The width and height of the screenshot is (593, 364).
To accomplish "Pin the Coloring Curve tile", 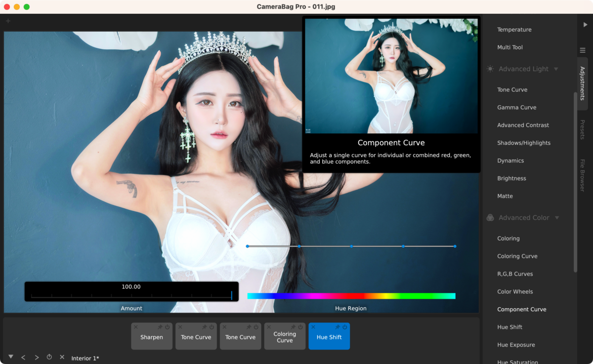I will pos(293,327).
